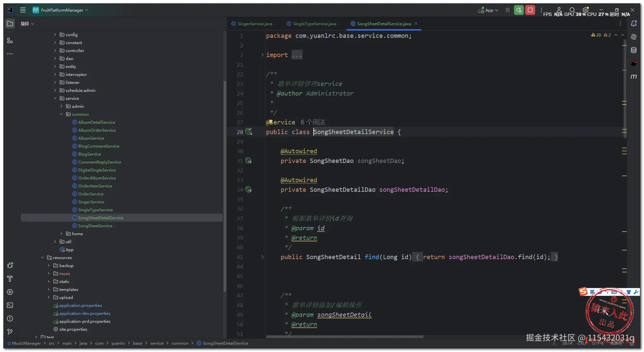The image size is (644, 352).
Task: Expand the admin folder
Action: [61, 106]
